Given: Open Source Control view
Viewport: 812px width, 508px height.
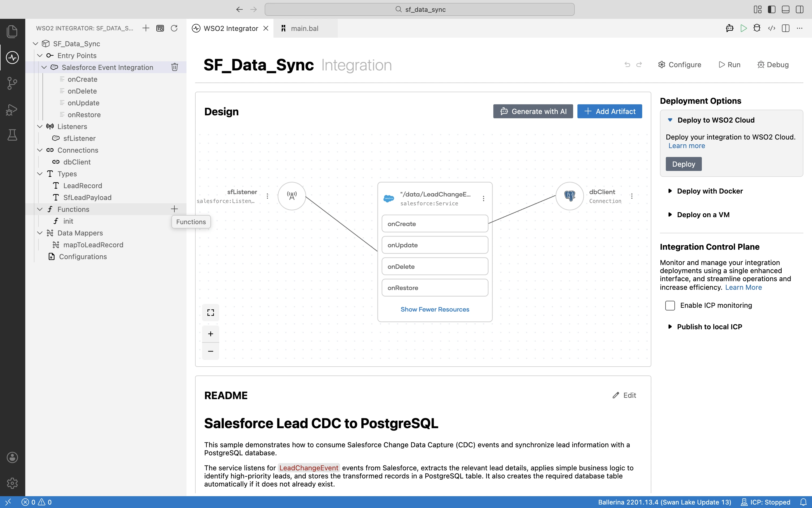Looking at the screenshot, I should coord(12,83).
